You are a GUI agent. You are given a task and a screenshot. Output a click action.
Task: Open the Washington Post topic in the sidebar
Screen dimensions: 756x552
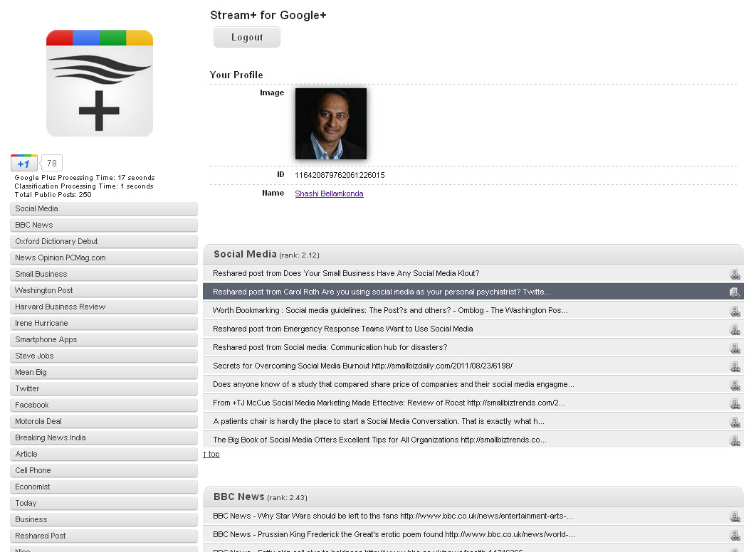point(103,290)
